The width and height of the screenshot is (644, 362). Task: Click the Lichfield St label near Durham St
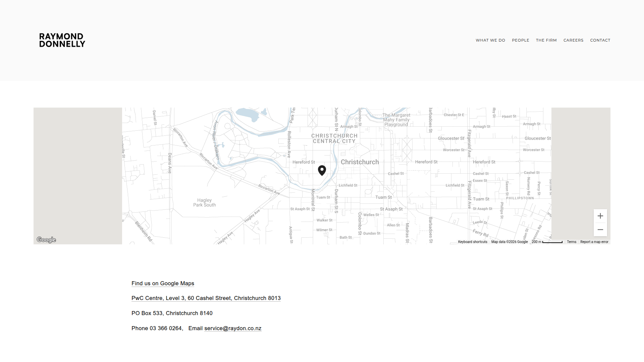[348, 185]
